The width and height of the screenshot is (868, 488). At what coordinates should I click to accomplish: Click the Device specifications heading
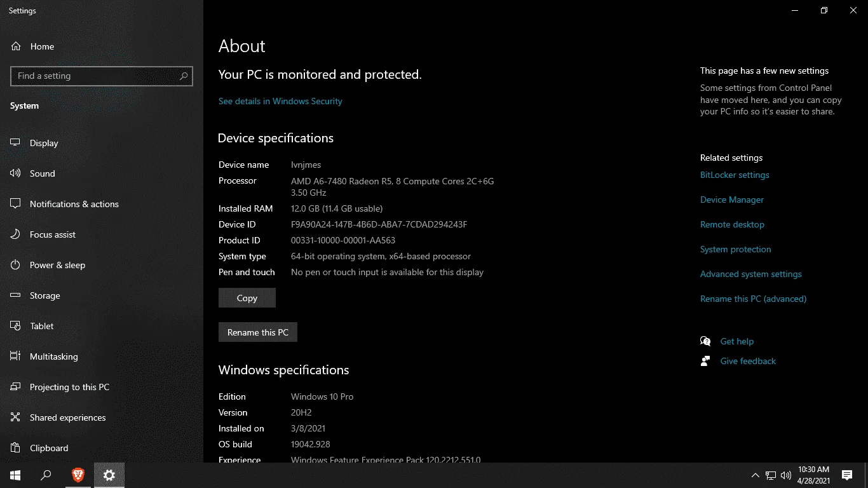point(276,138)
